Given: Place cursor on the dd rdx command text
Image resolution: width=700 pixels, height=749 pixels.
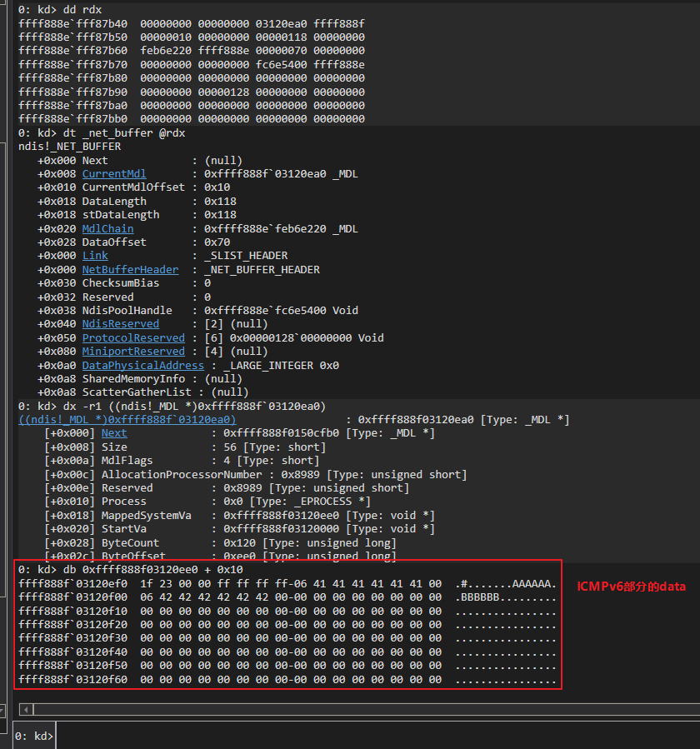Looking at the screenshot, I should pyautogui.click(x=79, y=9).
